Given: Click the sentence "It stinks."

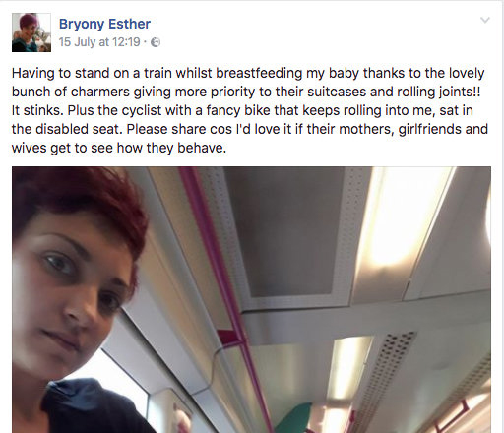Looking at the screenshot, I should tap(37, 110).
